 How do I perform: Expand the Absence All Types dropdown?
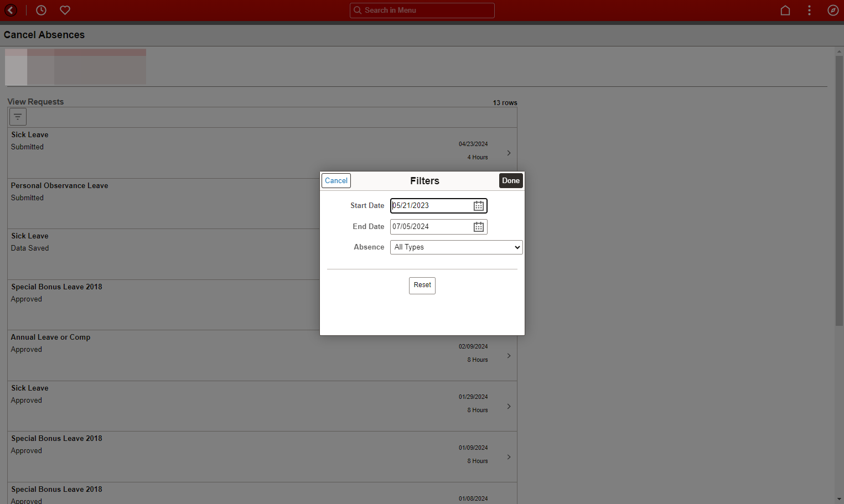point(457,247)
